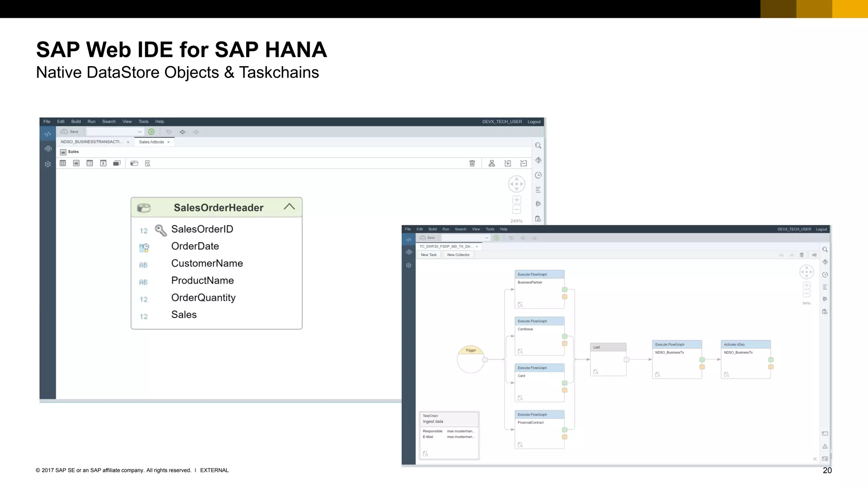
Task: Click the hierarchy auto-layout icon in the Sales editor
Action: (492, 163)
